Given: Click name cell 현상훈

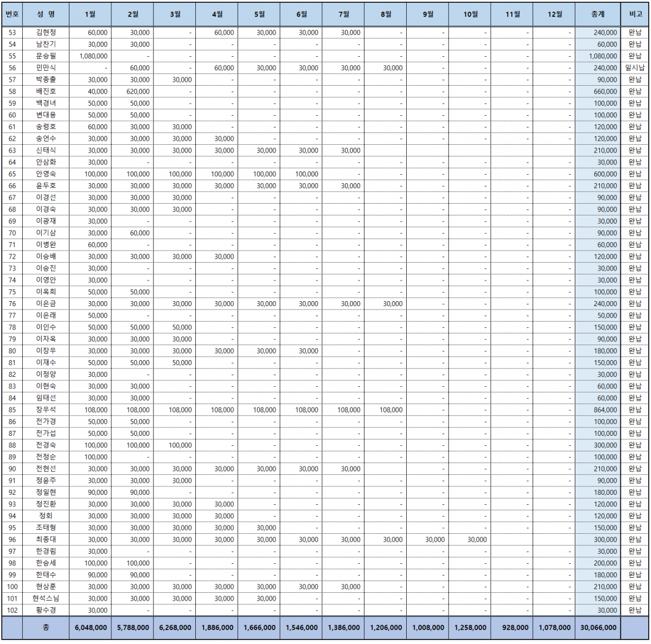Looking at the screenshot, I should point(46,587).
